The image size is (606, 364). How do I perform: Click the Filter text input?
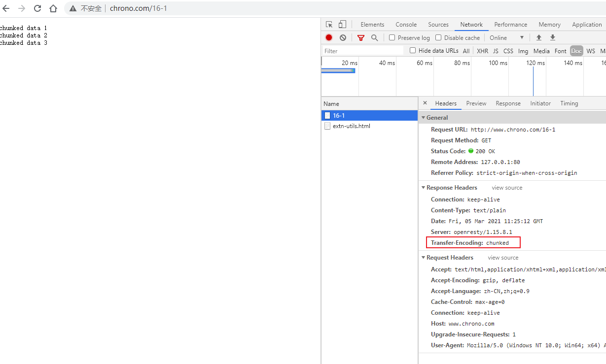[x=362, y=51]
